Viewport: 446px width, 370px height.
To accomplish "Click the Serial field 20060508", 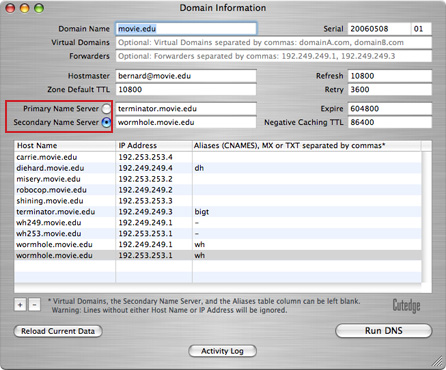I will pyautogui.click(x=379, y=29).
